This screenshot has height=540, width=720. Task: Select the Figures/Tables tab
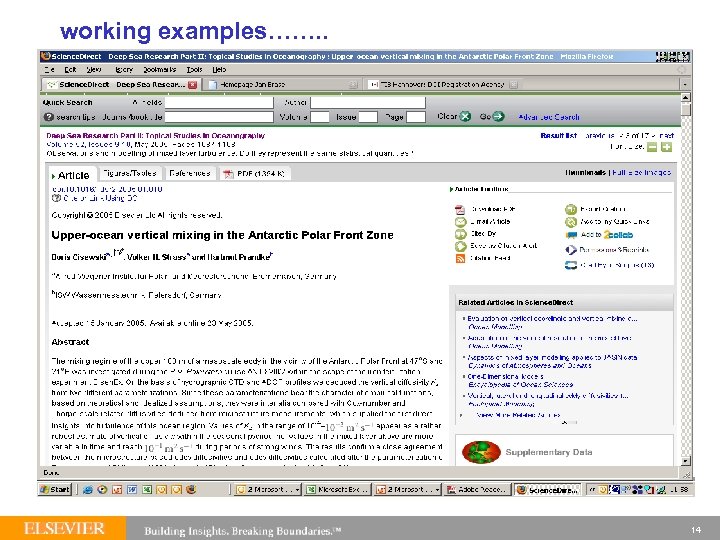coord(130,173)
